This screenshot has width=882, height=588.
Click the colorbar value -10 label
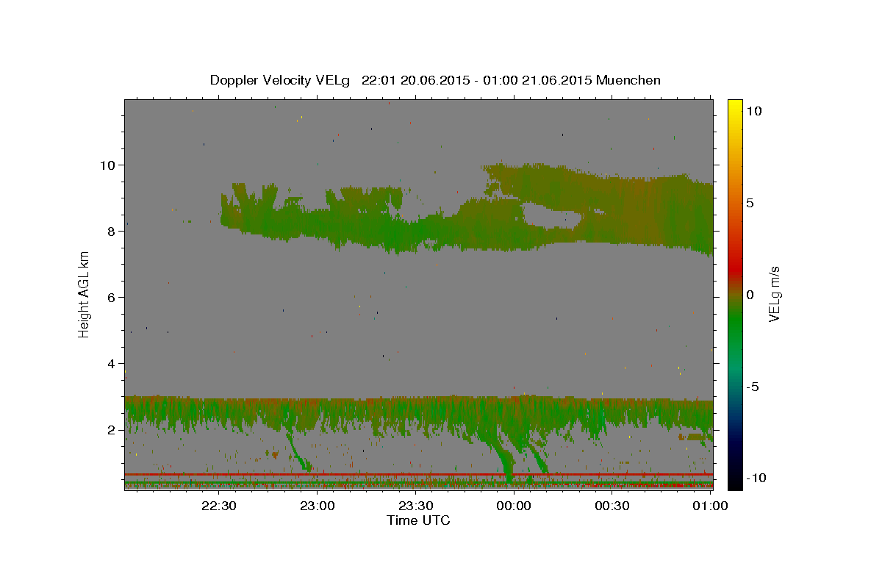[756, 478]
